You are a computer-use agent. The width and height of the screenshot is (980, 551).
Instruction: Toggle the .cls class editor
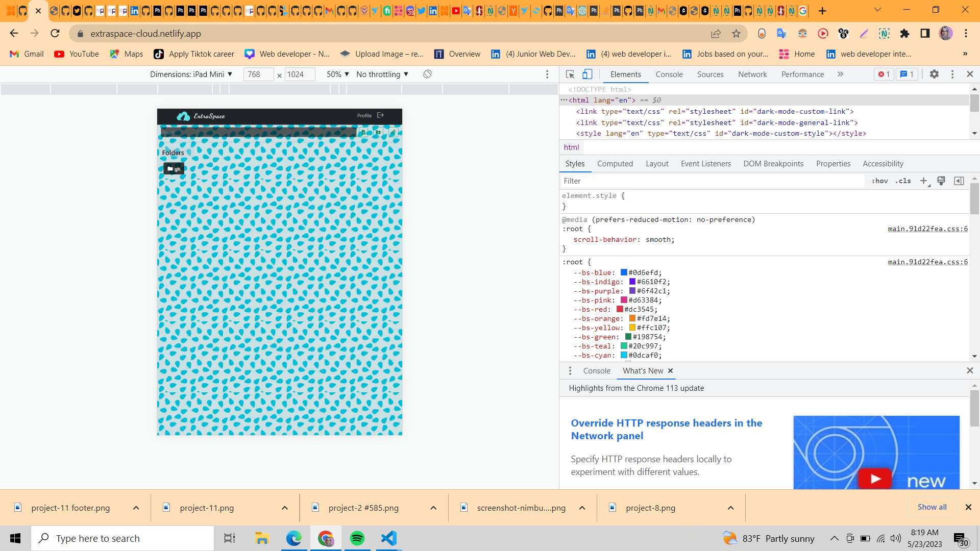click(903, 181)
